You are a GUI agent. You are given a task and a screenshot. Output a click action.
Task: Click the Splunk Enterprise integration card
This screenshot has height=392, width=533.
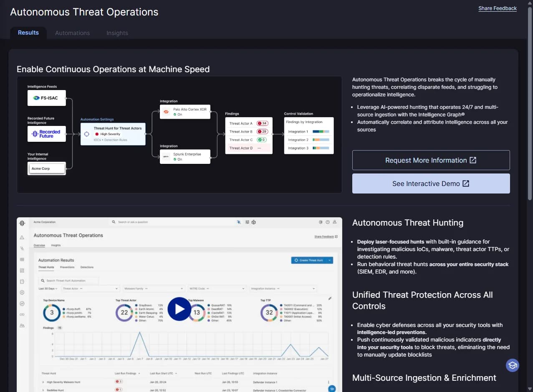(x=185, y=157)
